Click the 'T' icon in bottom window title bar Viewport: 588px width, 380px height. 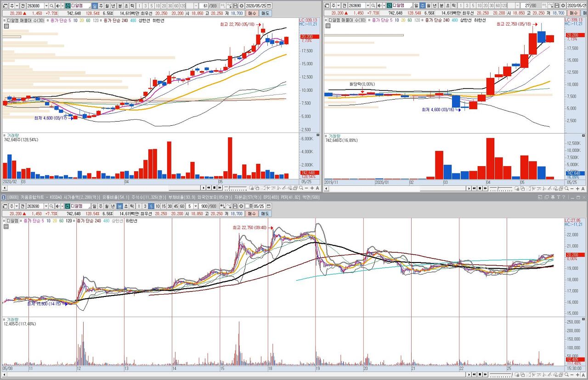tap(558, 197)
